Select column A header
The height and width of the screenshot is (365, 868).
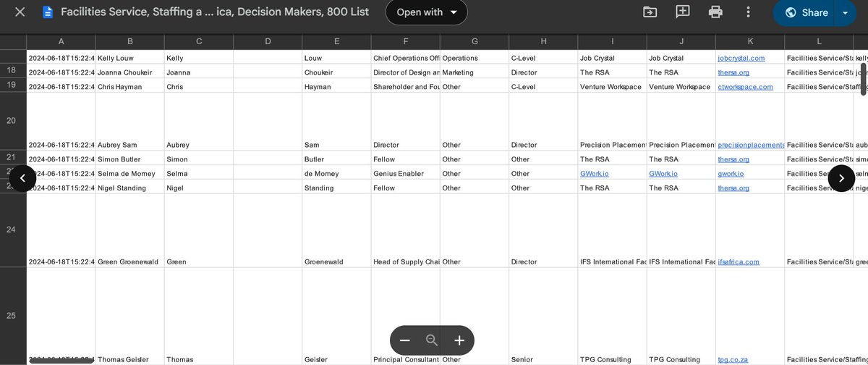(61, 41)
